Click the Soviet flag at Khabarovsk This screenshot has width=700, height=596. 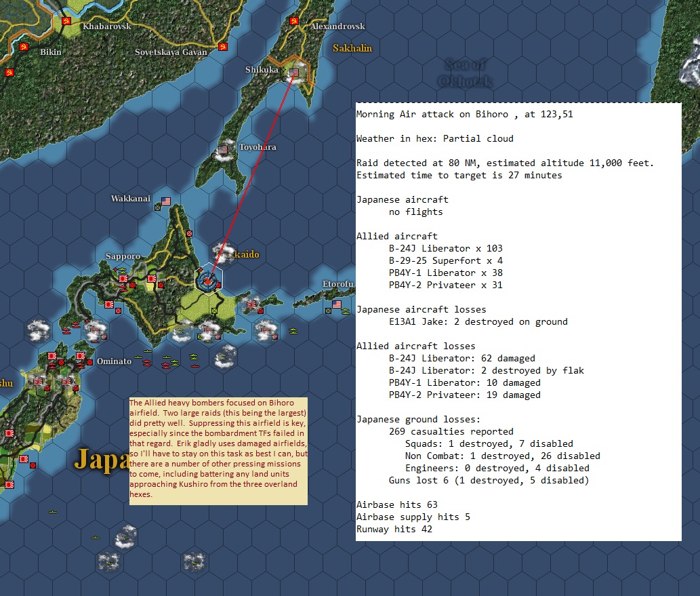click(66, 21)
